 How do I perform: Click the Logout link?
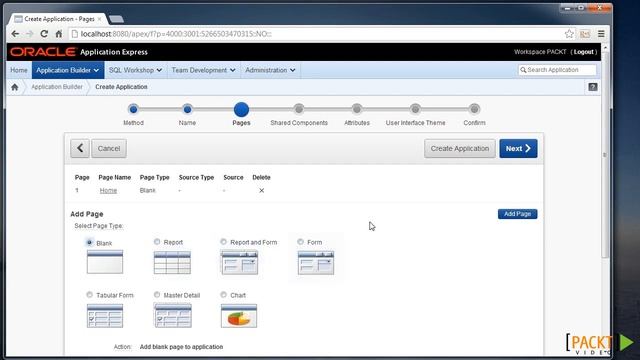[584, 52]
